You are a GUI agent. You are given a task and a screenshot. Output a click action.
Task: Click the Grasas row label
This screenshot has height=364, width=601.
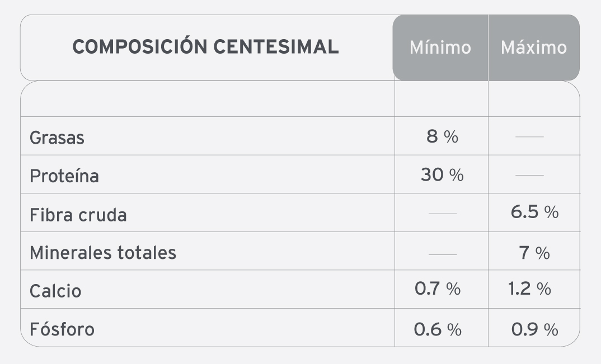(x=57, y=138)
